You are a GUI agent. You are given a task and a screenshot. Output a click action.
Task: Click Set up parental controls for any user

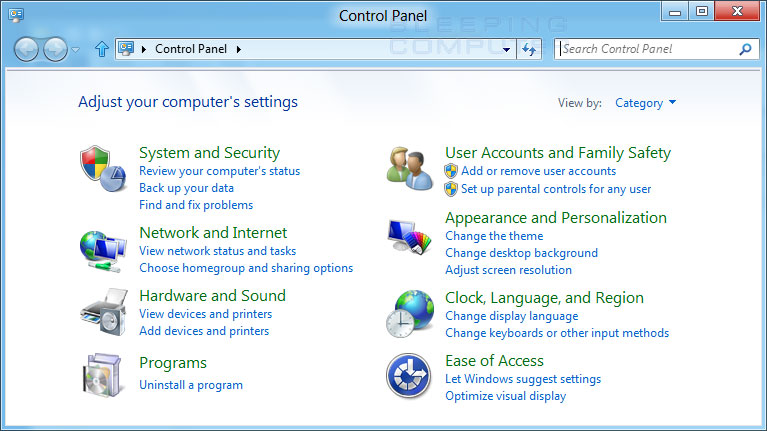tap(556, 189)
